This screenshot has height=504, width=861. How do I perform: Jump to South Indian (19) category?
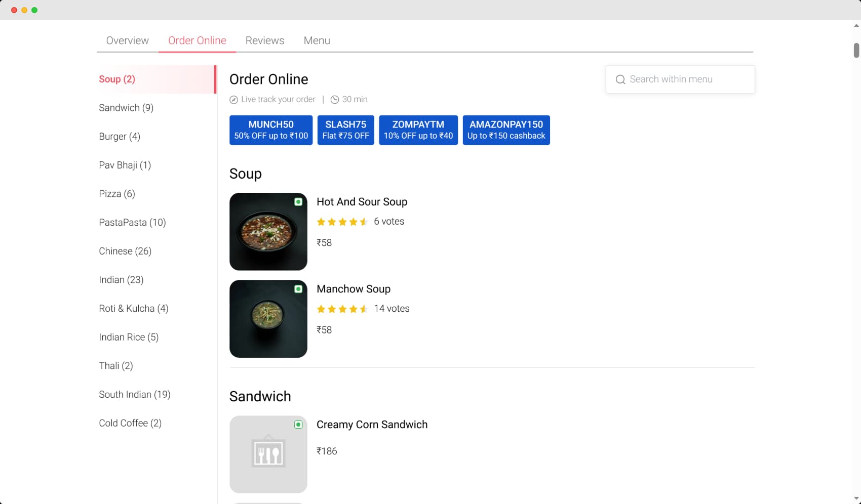(x=135, y=395)
